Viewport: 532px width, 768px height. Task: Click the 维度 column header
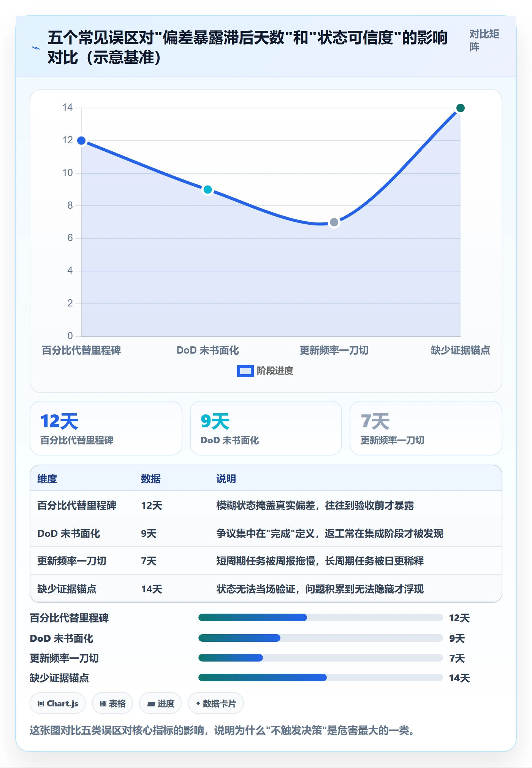click(x=47, y=479)
